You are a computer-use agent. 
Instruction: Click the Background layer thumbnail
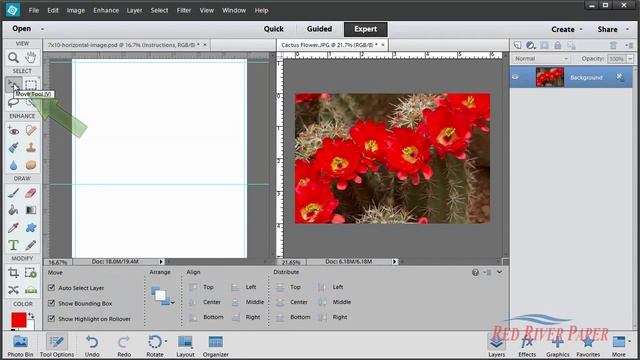pos(550,77)
